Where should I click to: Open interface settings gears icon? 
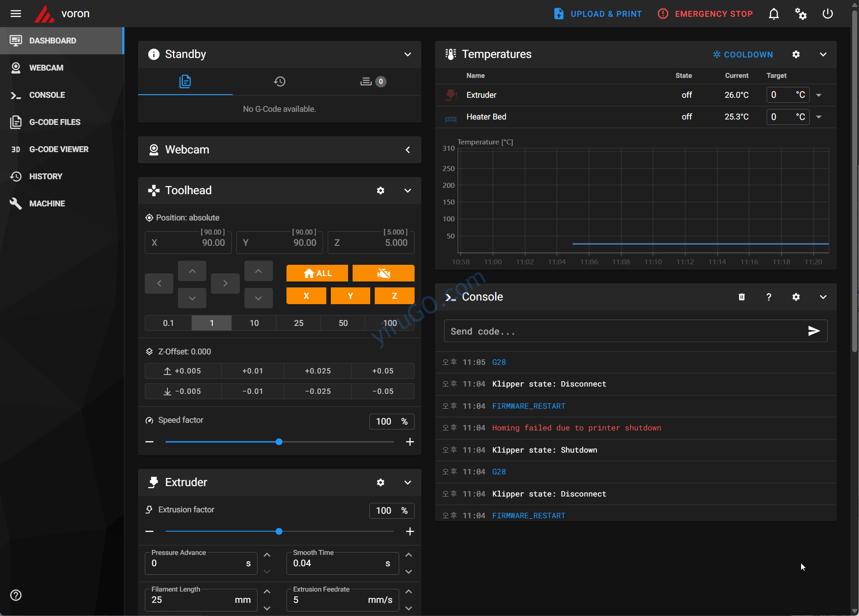pos(801,14)
